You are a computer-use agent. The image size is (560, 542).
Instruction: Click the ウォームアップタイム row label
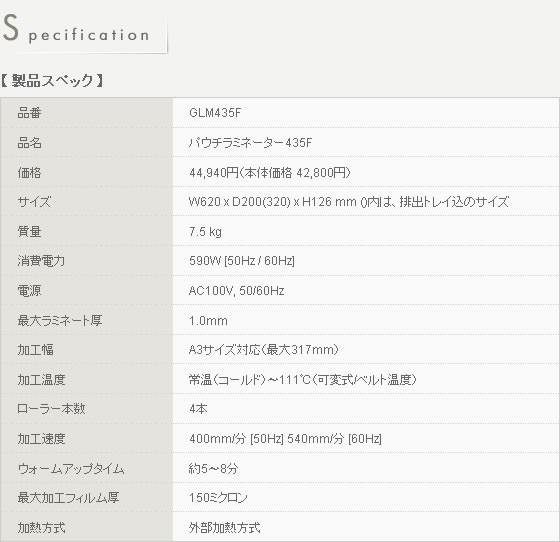coord(71,468)
